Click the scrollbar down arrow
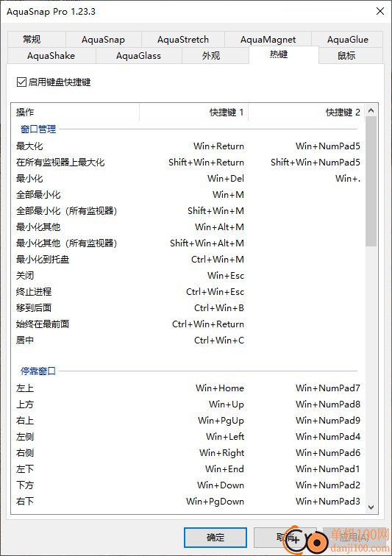 tap(371, 507)
